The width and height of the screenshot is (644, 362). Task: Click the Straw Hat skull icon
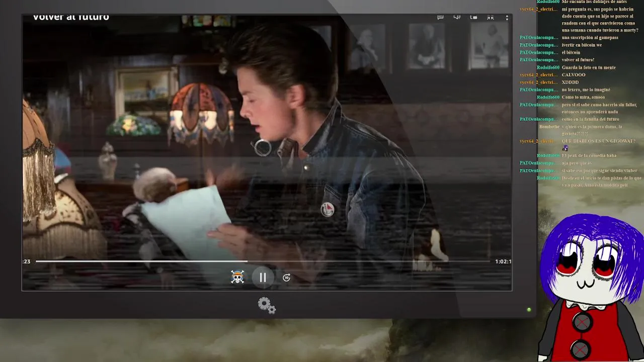pos(237,277)
